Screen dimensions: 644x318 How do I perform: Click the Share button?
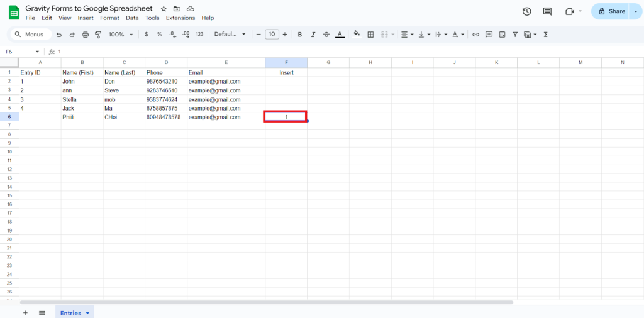click(611, 11)
